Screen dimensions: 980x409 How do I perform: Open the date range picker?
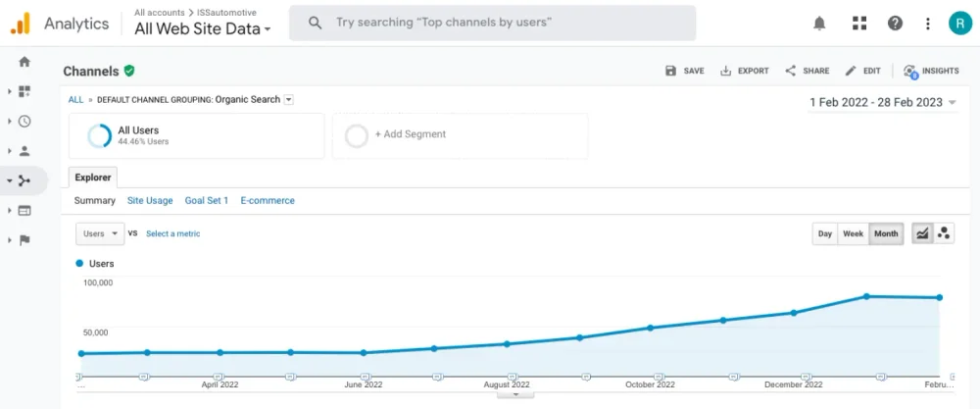click(x=882, y=102)
